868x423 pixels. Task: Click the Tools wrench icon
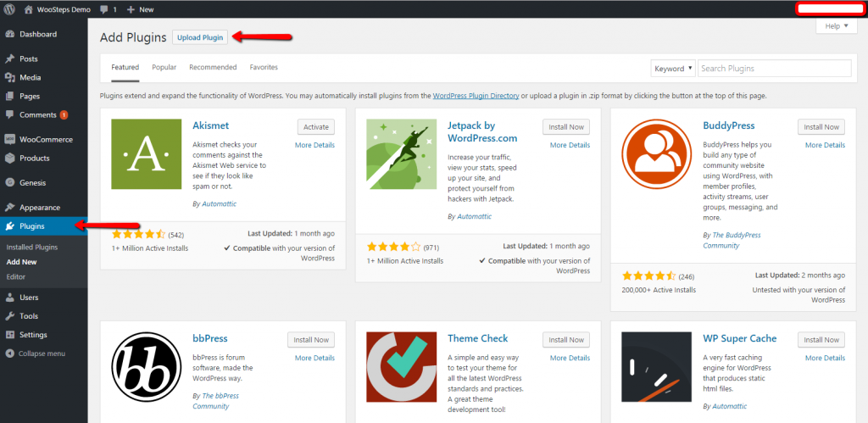[9, 316]
